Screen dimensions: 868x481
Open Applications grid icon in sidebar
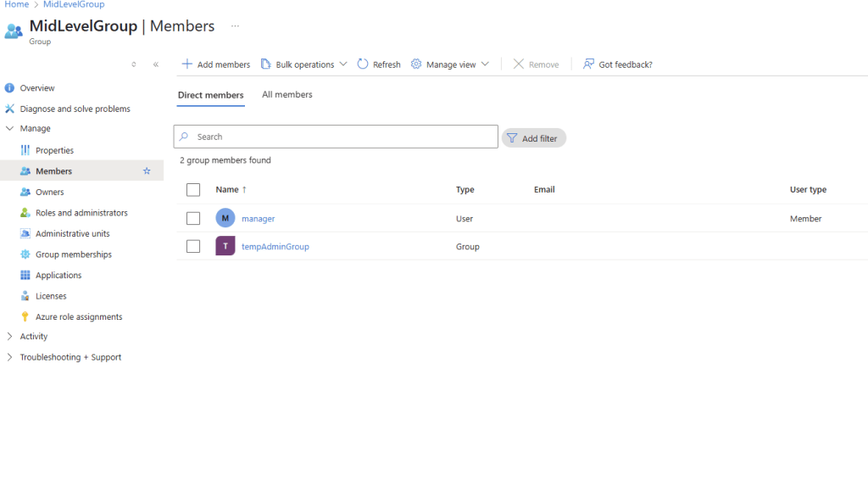pos(25,276)
